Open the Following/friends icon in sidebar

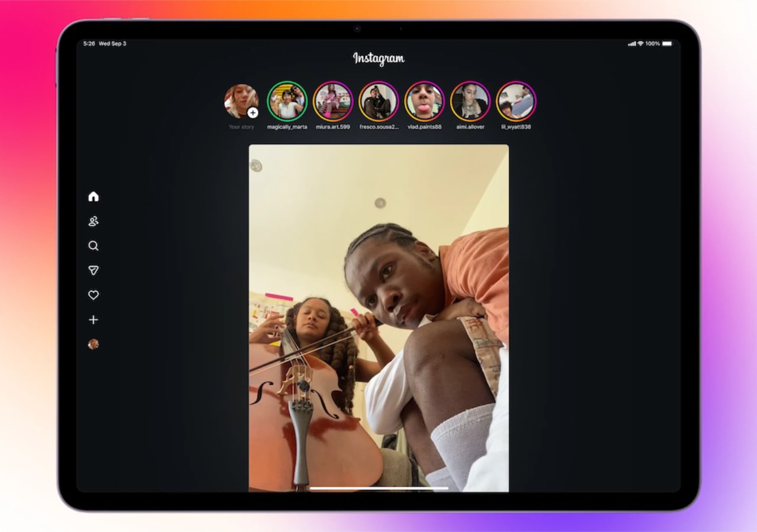coord(93,222)
